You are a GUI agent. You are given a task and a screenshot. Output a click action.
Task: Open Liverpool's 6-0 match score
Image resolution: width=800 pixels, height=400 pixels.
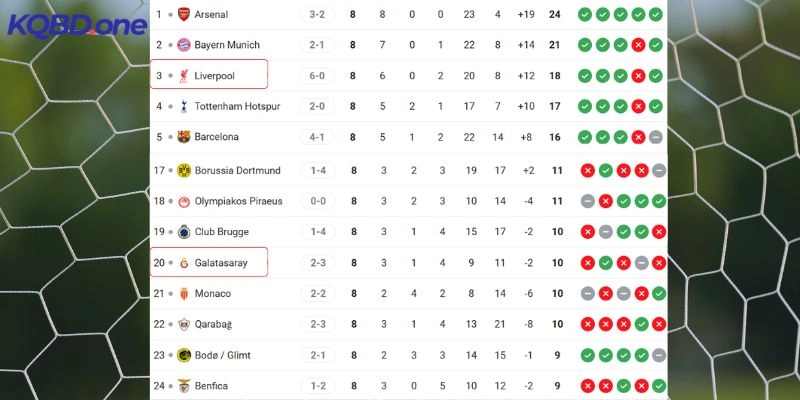317,75
